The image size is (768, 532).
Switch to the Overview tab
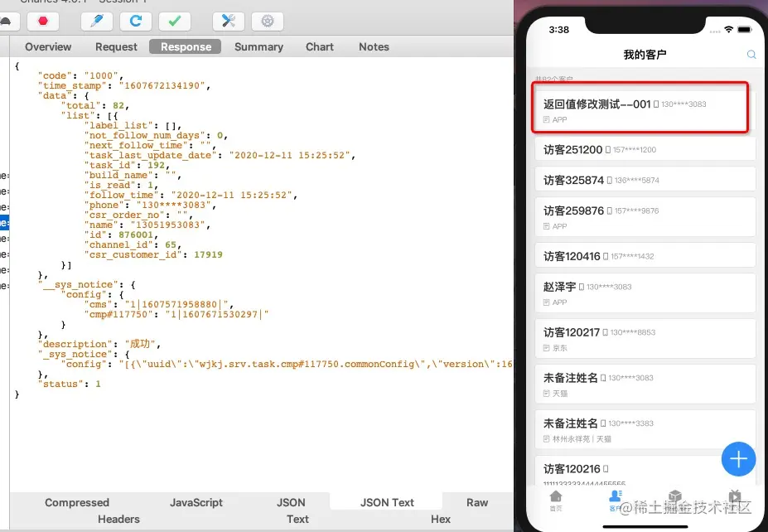[48, 47]
